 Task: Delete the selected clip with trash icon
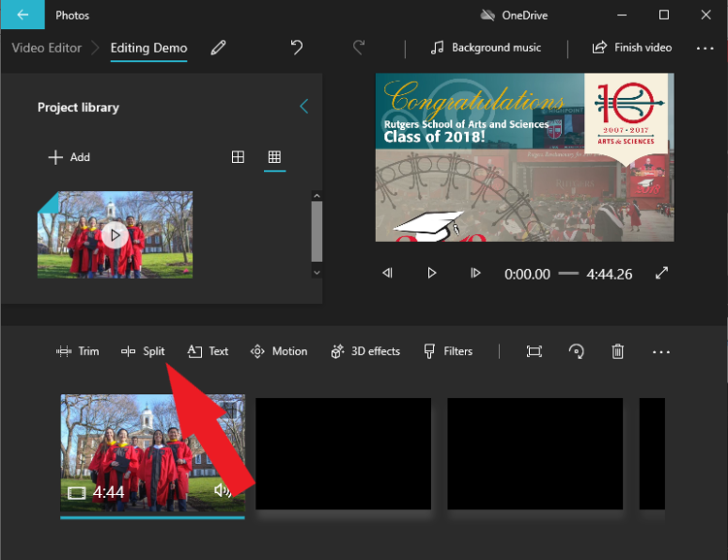coord(617,351)
